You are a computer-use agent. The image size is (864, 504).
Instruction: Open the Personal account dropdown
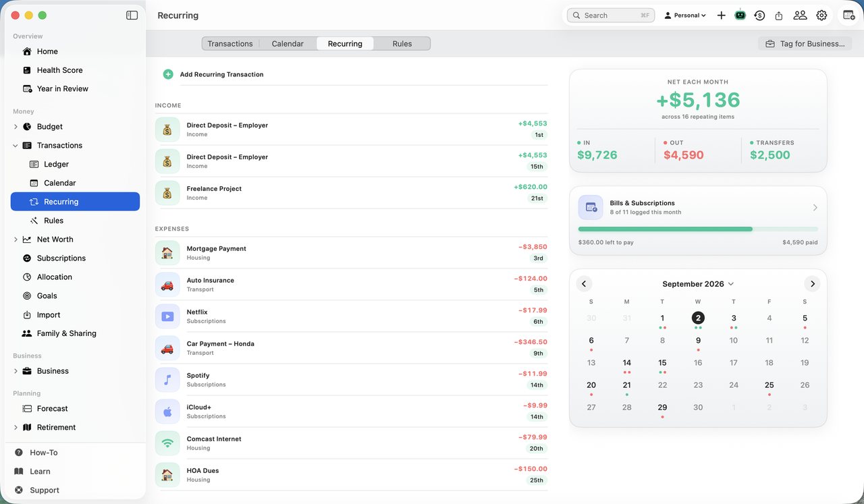[685, 15]
